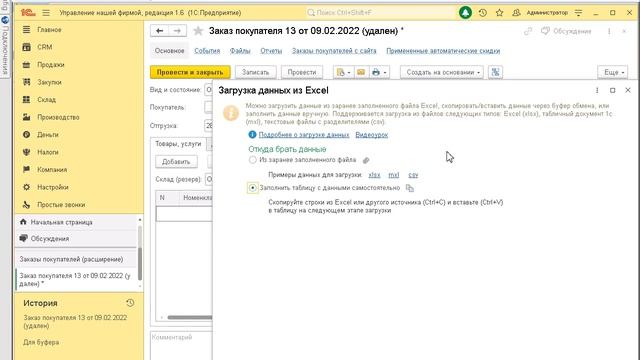Click the Комментарий input field
This screenshot has height=360, width=640.
[x=181, y=345]
